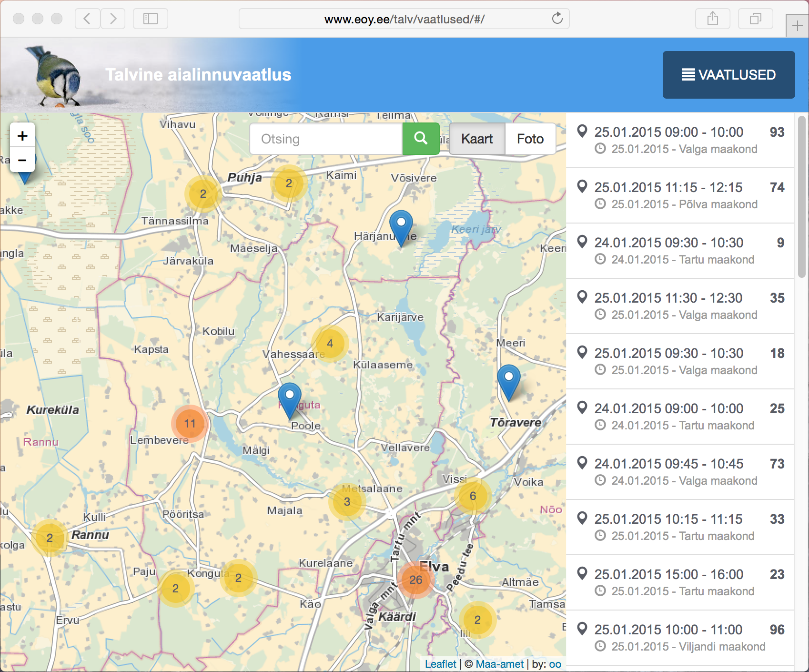Reload the page in Safari

pyautogui.click(x=557, y=19)
